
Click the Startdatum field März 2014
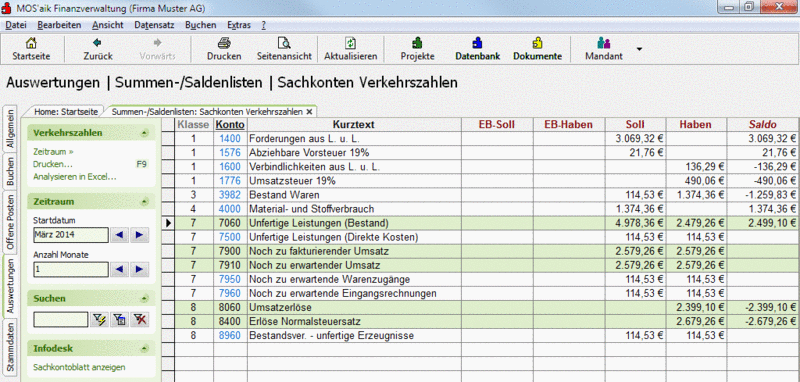tap(71, 235)
